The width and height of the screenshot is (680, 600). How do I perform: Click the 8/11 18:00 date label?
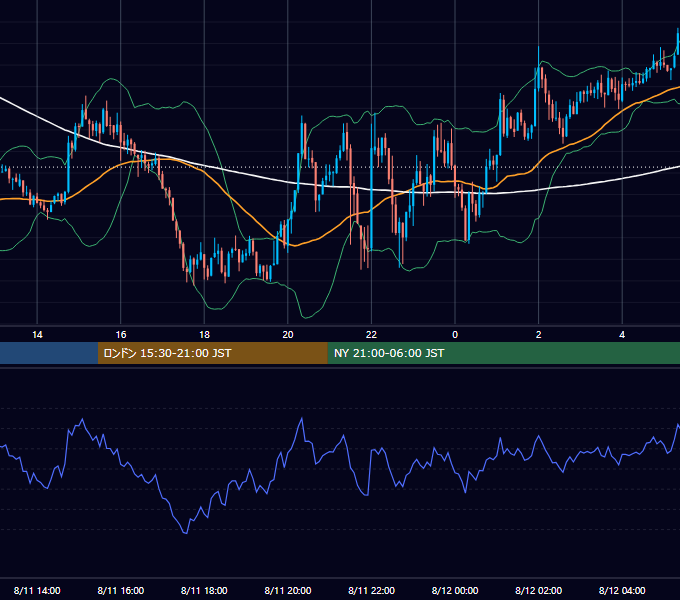tap(204, 590)
